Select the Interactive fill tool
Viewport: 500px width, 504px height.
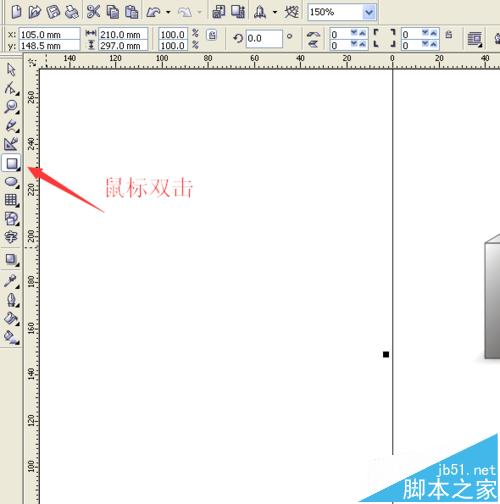(x=11, y=337)
